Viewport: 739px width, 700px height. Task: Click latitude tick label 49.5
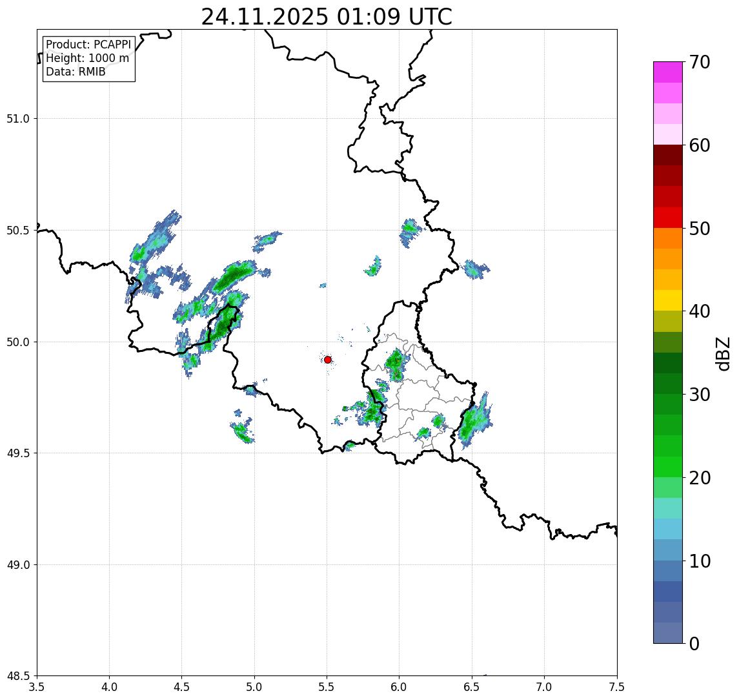(x=18, y=453)
